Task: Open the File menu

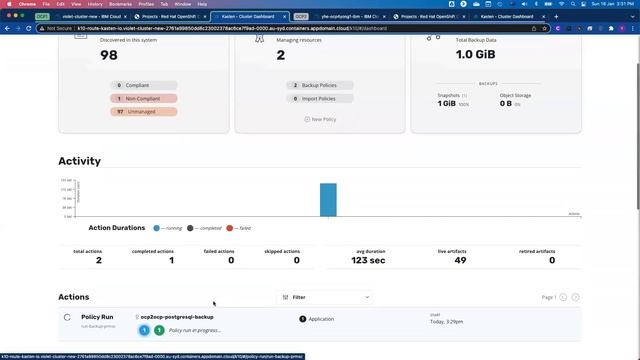Action: pos(46,4)
